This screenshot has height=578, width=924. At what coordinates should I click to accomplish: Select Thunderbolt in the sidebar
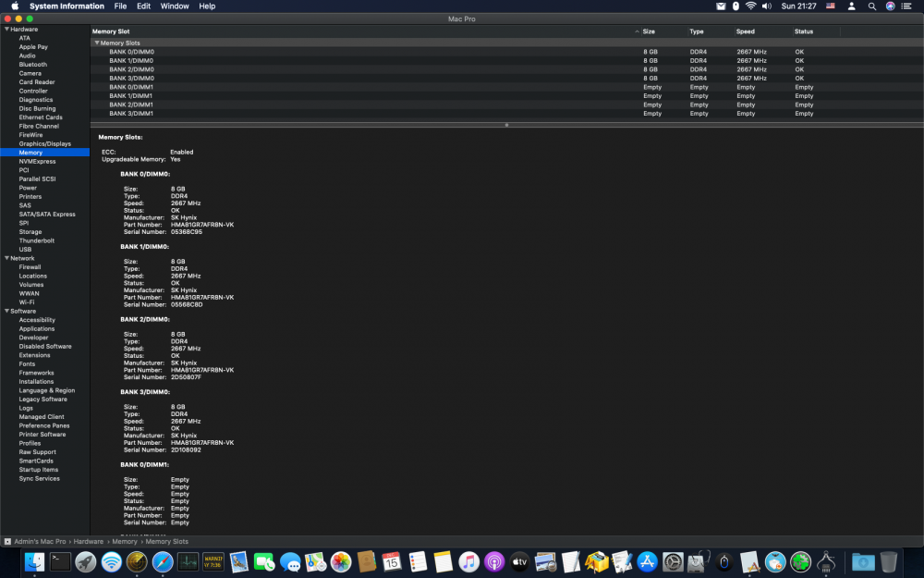[x=37, y=240]
